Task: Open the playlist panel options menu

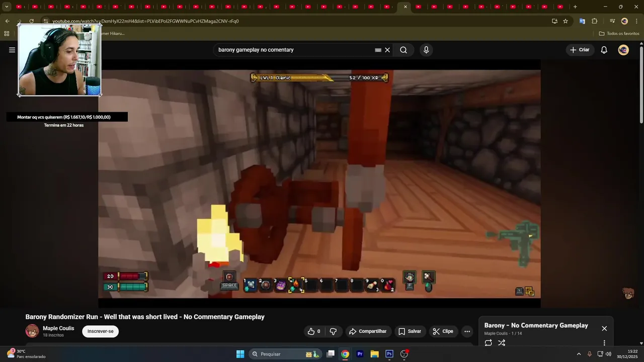Action: (x=604, y=343)
